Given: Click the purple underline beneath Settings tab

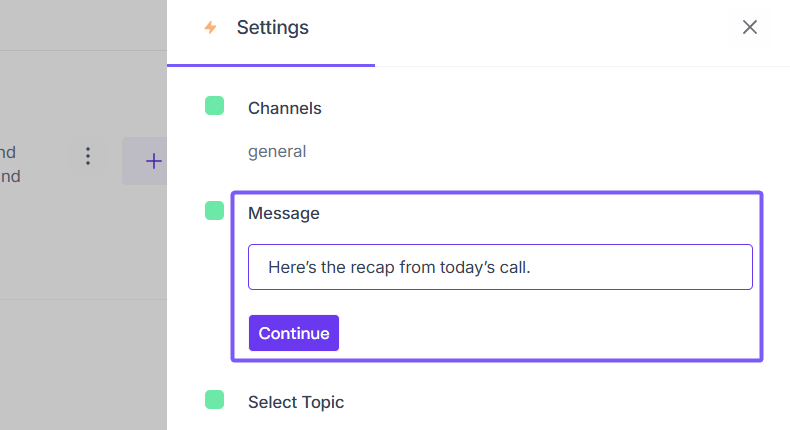Looking at the screenshot, I should tap(270, 65).
